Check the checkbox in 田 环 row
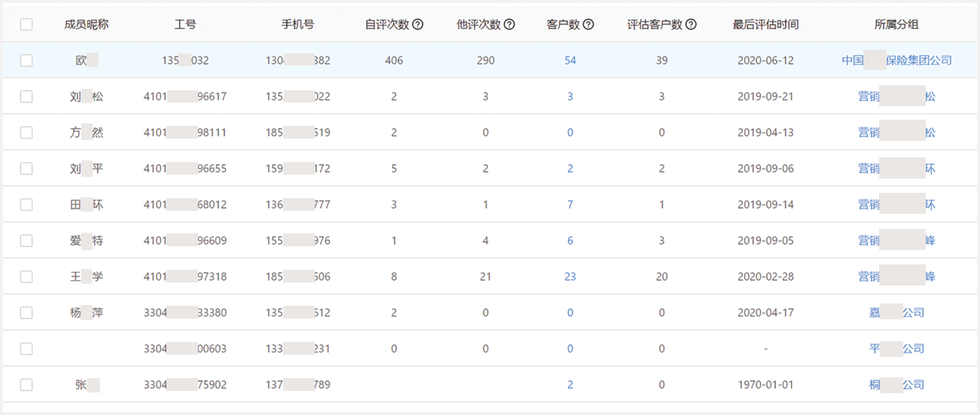Screen dimensions: 980x415 26,205
